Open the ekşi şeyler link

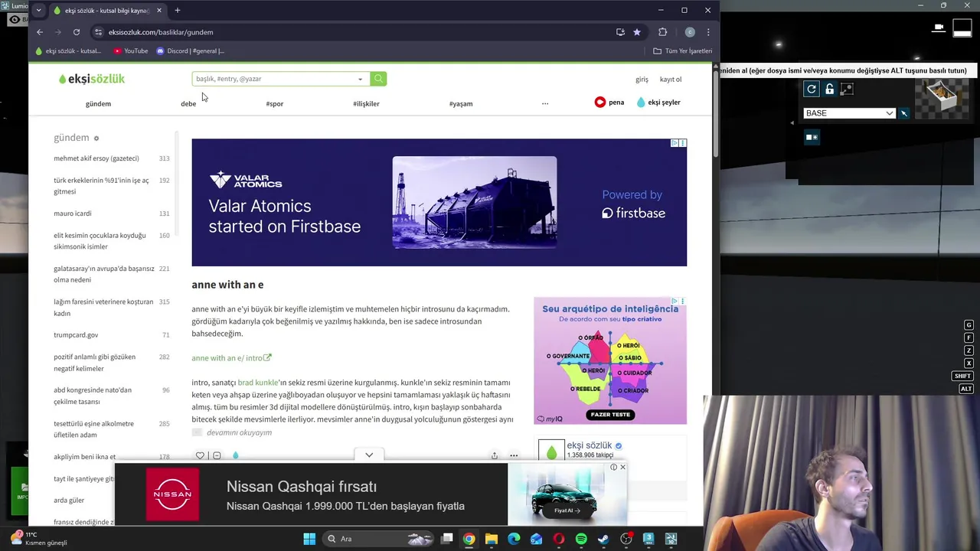coord(658,102)
